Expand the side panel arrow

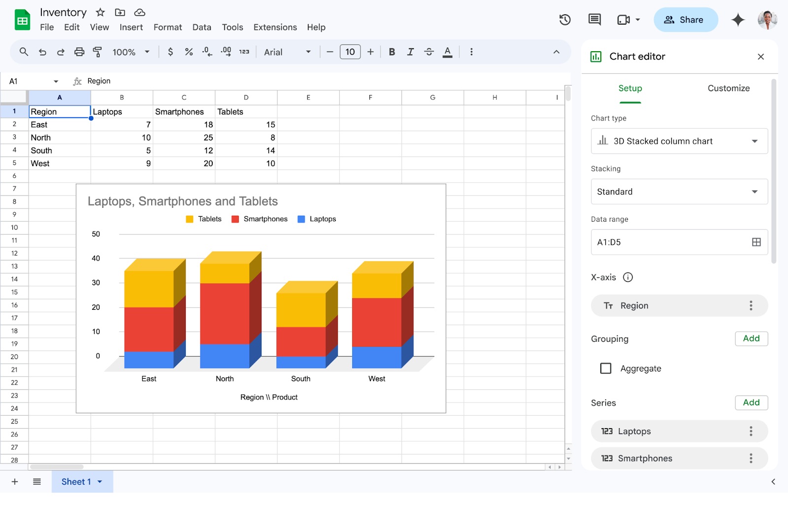coord(773,482)
